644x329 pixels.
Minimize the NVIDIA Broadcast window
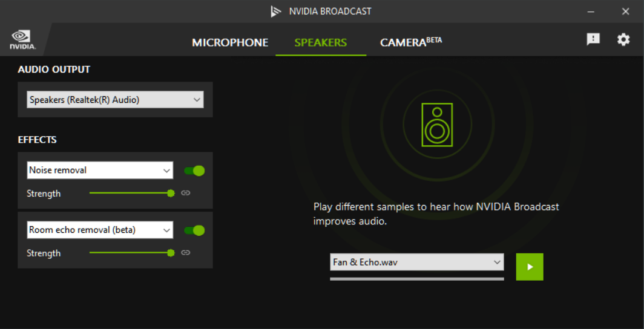pyautogui.click(x=591, y=11)
